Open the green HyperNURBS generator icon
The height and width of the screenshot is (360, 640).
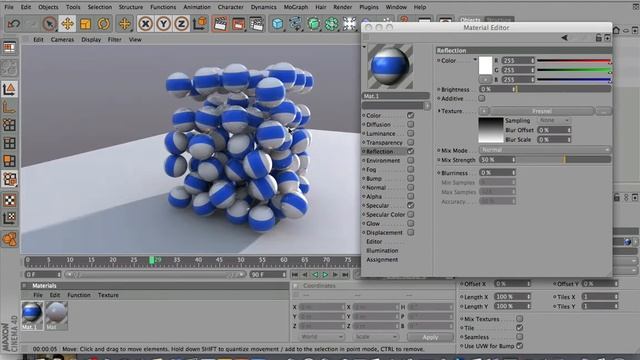coord(313,24)
